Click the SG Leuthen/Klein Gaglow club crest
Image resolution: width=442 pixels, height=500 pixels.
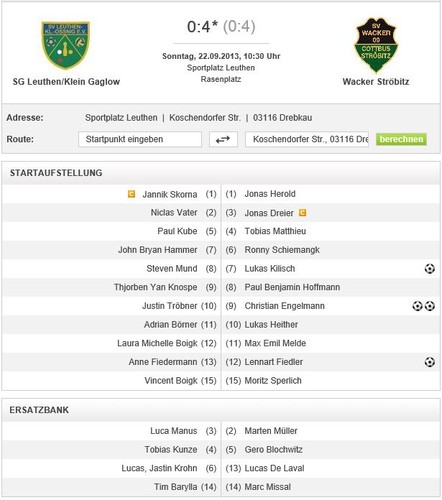pyautogui.click(x=66, y=45)
